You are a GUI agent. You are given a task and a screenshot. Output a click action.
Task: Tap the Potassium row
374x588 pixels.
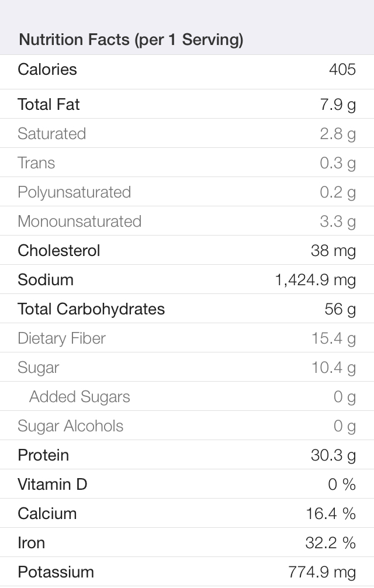(x=187, y=572)
